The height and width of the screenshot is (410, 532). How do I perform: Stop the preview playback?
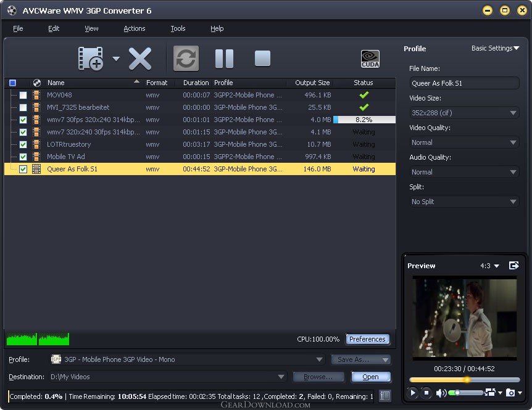pos(426,393)
